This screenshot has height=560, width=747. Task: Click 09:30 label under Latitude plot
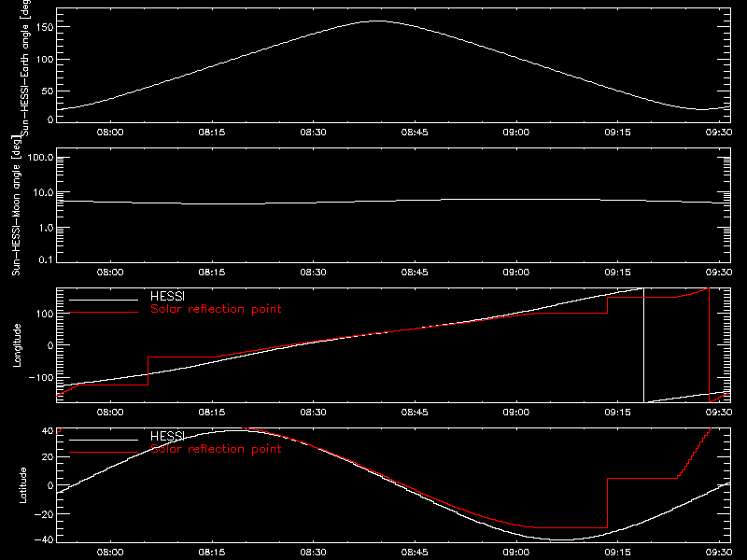click(719, 553)
